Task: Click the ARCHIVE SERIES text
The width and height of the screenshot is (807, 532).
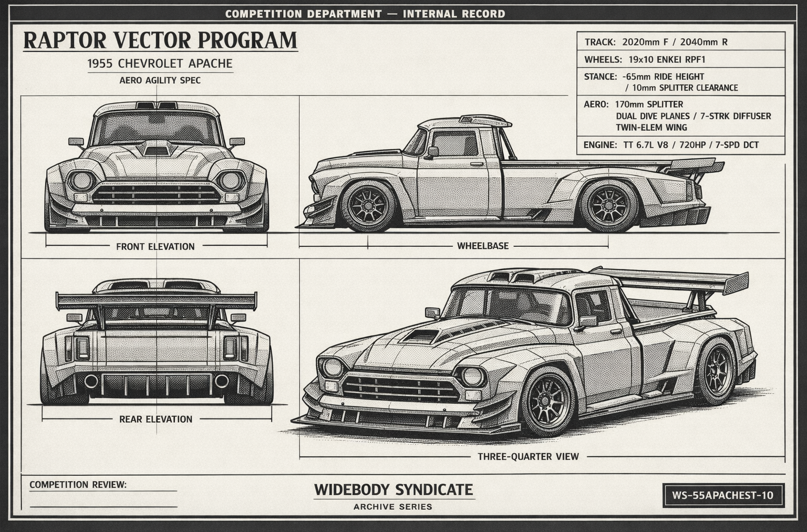Action: point(393,507)
